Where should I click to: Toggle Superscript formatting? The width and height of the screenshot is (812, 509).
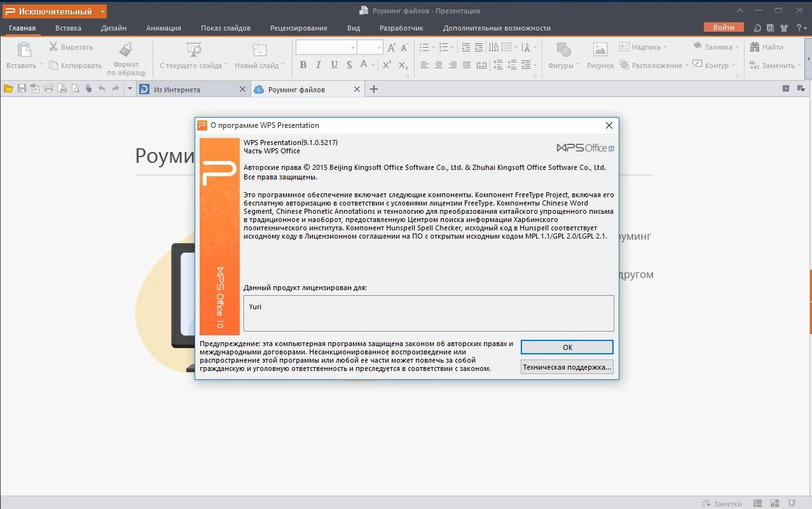click(x=387, y=65)
